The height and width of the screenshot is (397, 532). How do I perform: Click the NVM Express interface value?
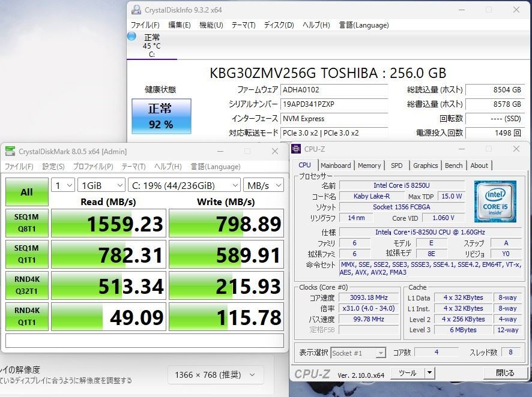[x=334, y=119]
